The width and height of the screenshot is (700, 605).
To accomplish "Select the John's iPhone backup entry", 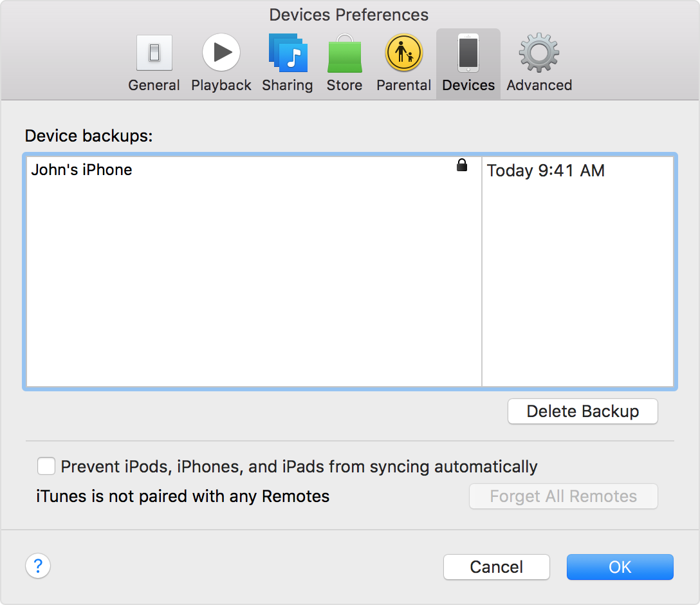I will [x=82, y=170].
